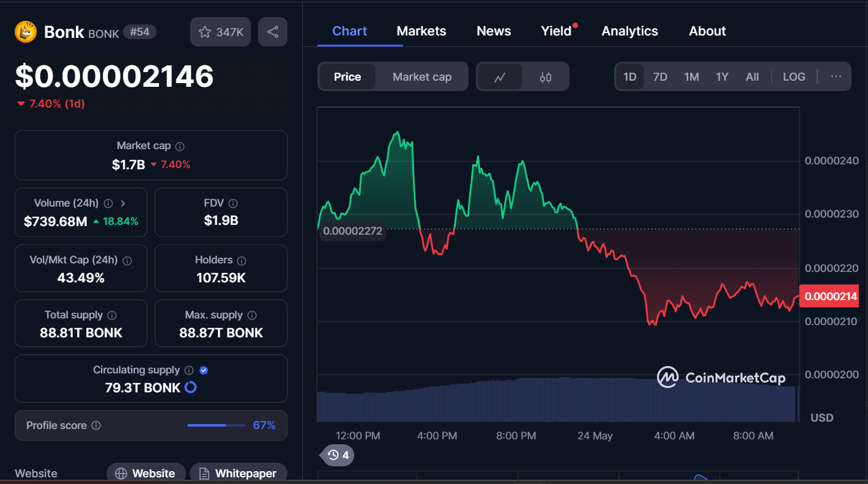Click the Bonk coin logo icon
Image resolution: width=868 pixels, height=484 pixels.
pos(26,32)
